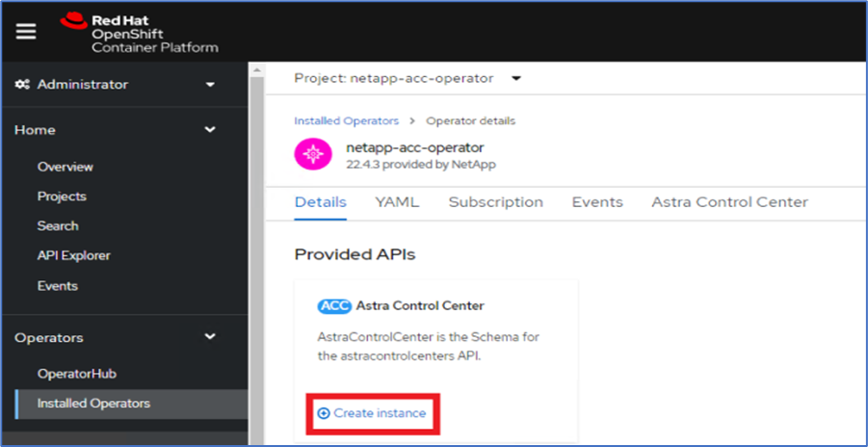Click the ACC badge icon
The width and height of the screenshot is (868, 447).
point(333,305)
